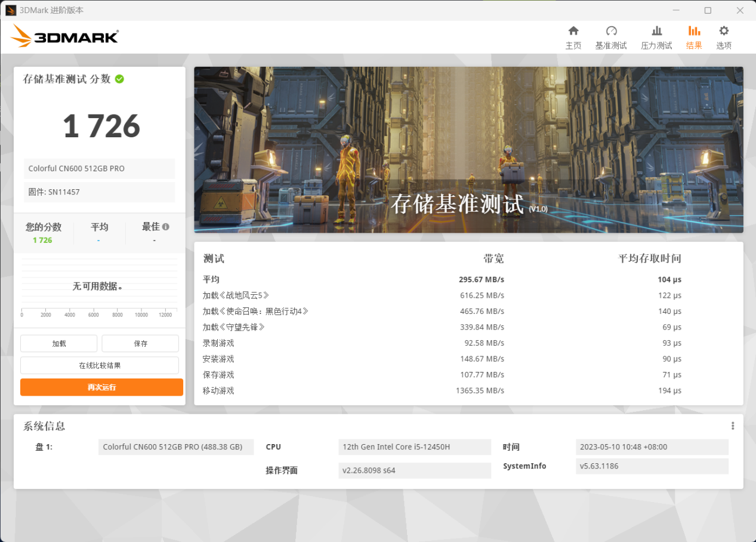Click the 339.84 MB/s value
This screenshot has width=756, height=542.
coord(482,327)
